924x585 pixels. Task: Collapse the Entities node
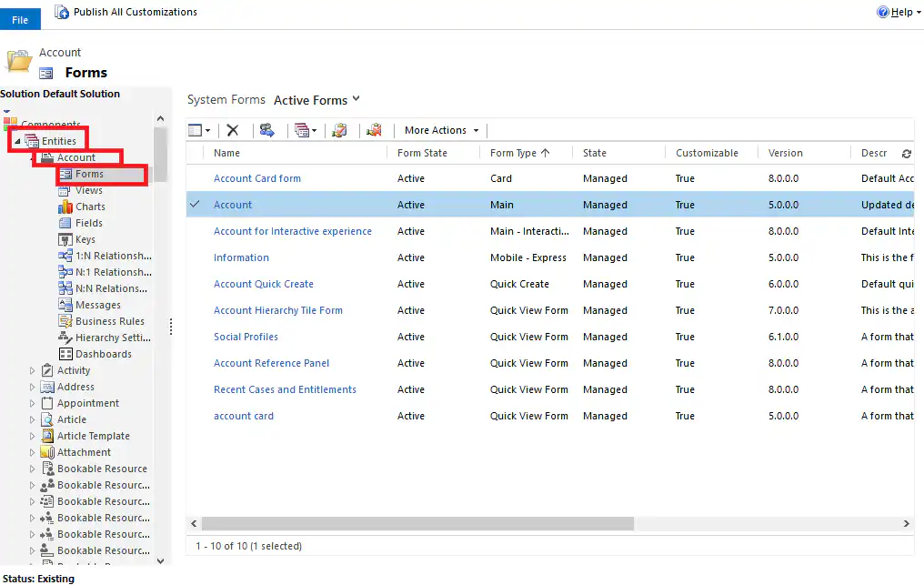(16, 141)
